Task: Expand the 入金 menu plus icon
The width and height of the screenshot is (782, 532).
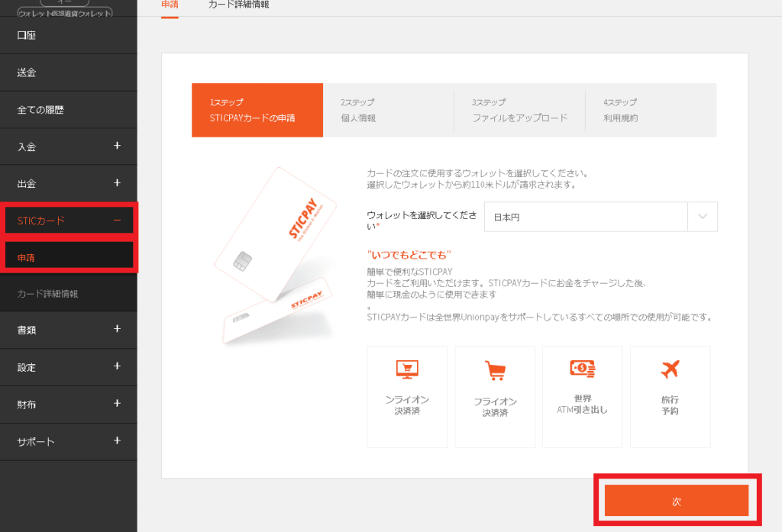Action: coord(117,146)
